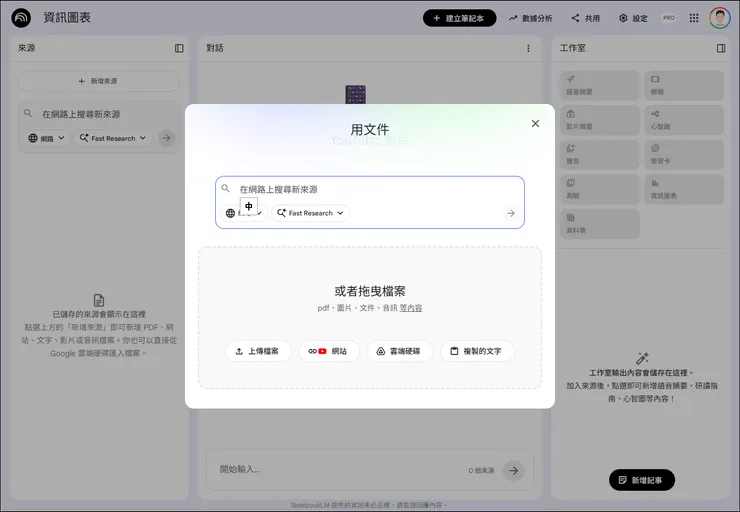Click the 新增記事 button

pos(642,480)
